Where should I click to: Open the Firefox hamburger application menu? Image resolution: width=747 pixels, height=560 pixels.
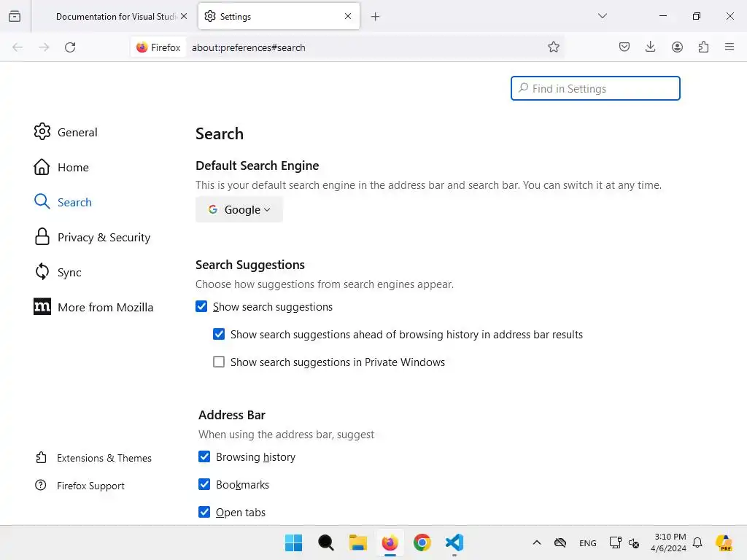(729, 47)
